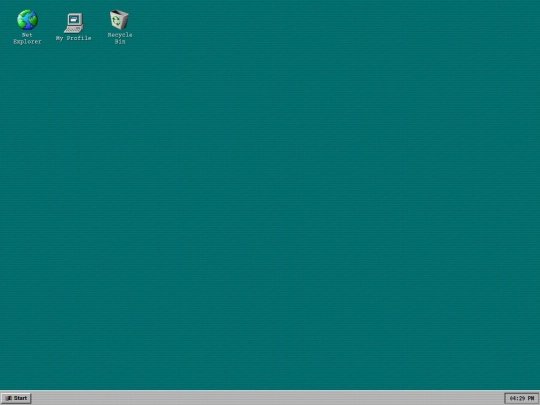Click the Start button
This screenshot has height=405, width=540.
16,398
